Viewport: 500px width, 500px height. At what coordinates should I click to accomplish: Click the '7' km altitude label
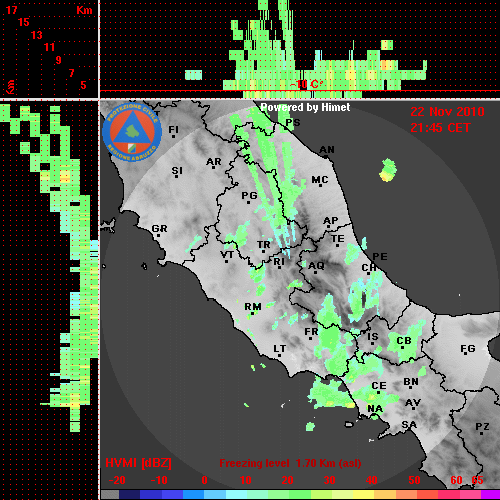pyautogui.click(x=71, y=73)
